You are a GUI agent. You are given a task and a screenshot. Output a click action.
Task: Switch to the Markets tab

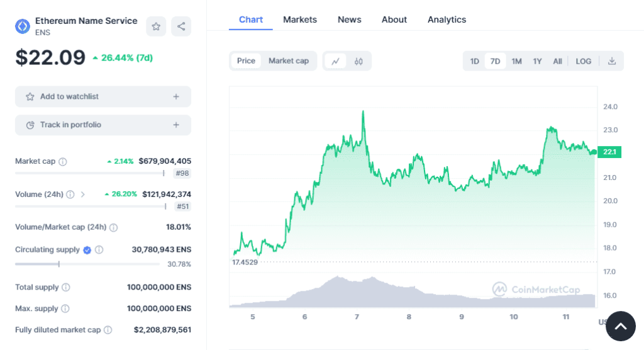click(x=300, y=20)
